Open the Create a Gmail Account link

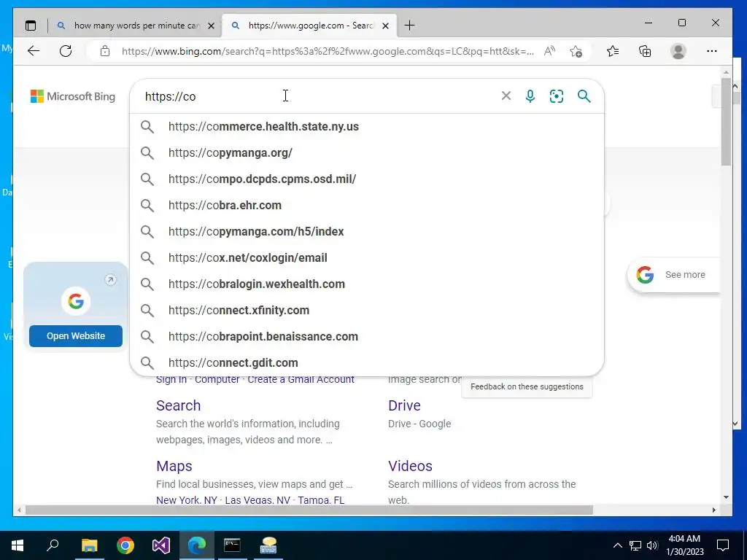(x=301, y=379)
